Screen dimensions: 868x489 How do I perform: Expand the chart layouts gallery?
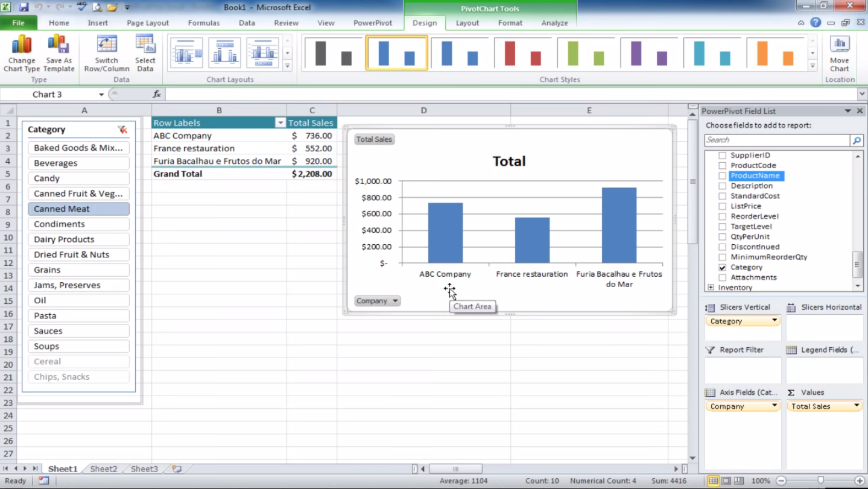(x=288, y=66)
